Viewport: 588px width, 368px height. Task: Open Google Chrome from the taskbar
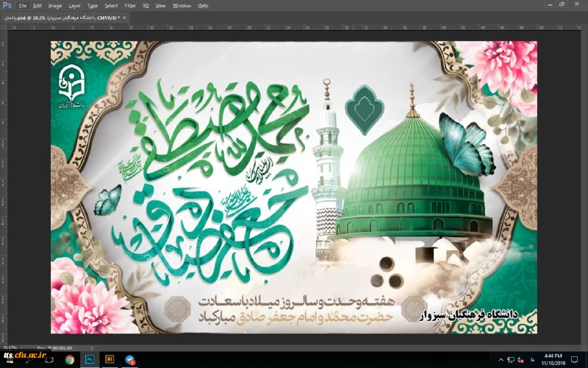pos(69,360)
